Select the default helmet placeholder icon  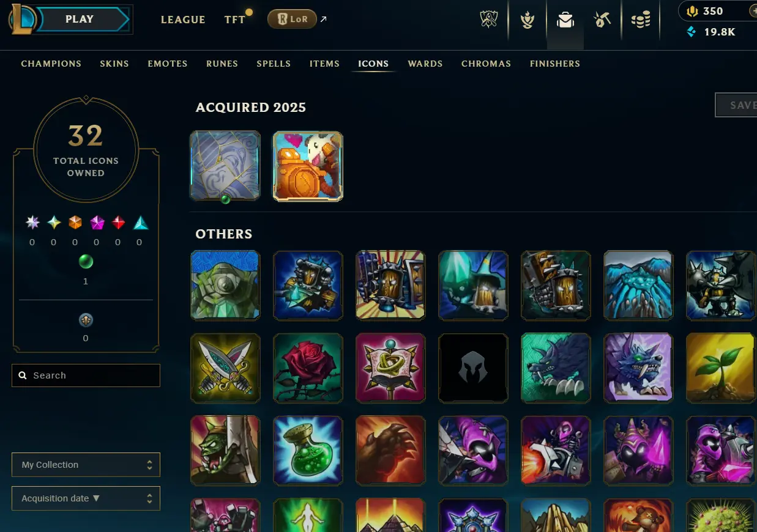473,368
